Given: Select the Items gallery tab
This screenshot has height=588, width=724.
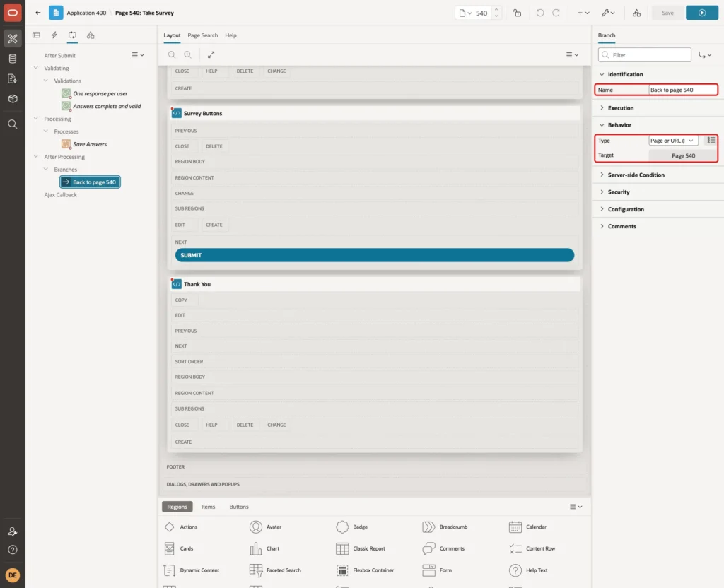Looking at the screenshot, I should click(209, 507).
